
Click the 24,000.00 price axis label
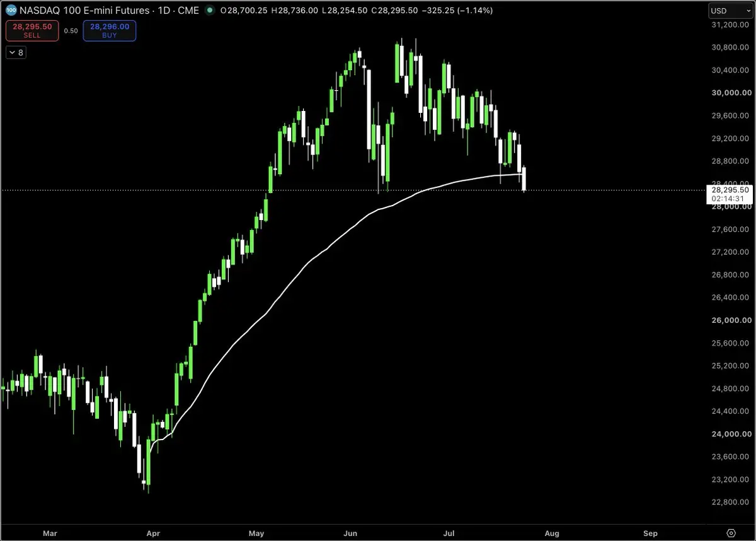[x=731, y=434]
